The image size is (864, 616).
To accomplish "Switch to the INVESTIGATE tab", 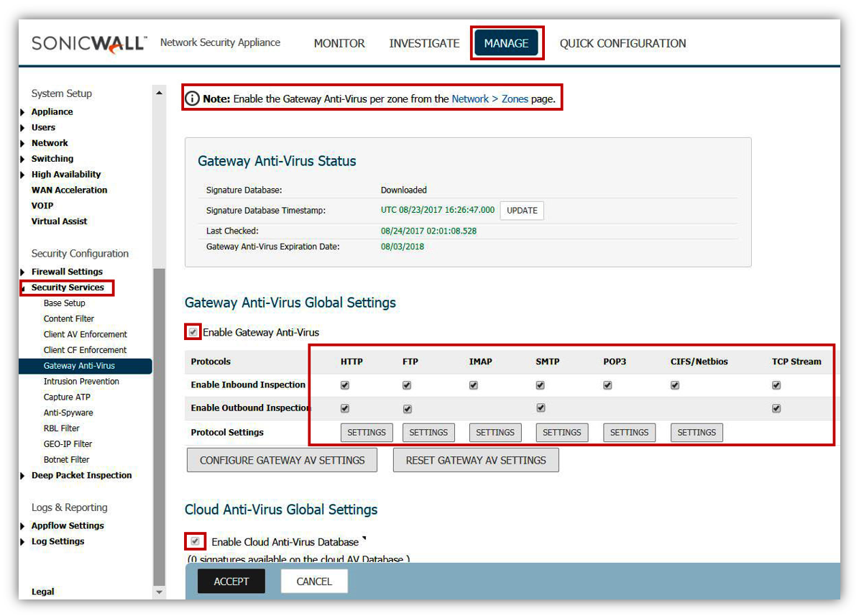I will (424, 43).
